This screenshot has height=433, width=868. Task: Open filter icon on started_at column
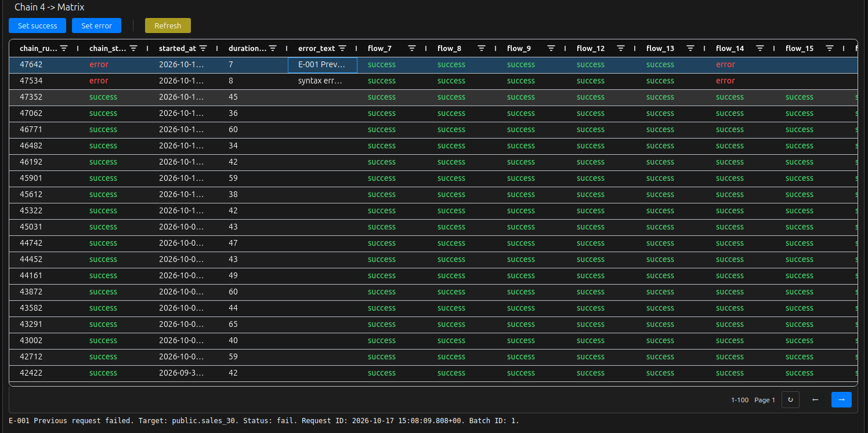203,48
